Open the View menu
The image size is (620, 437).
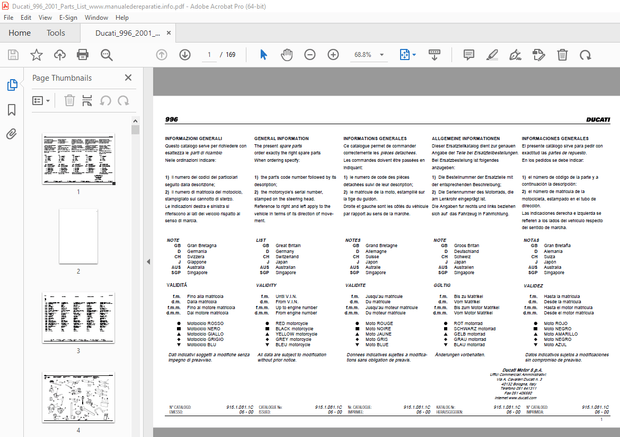click(45, 17)
